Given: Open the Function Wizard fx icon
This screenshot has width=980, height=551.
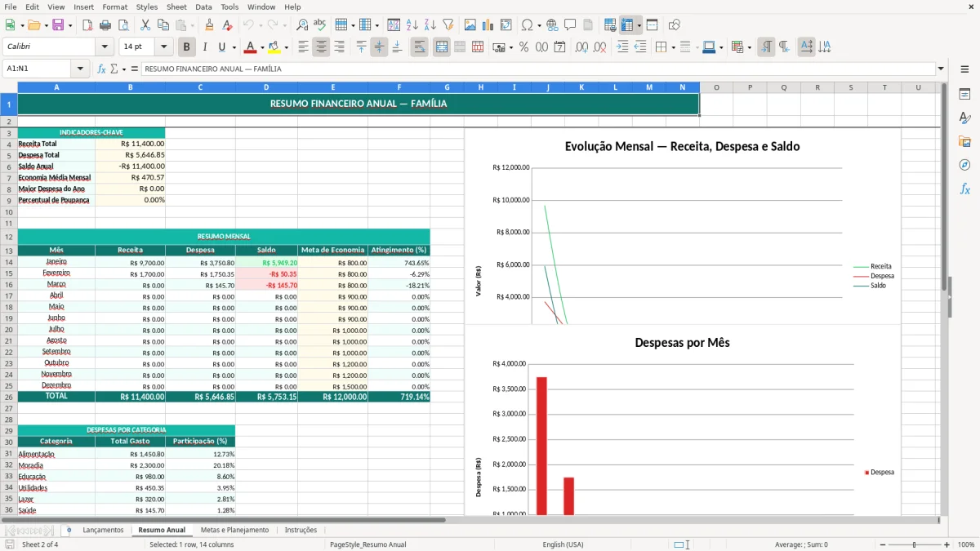Looking at the screenshot, I should coord(102,69).
